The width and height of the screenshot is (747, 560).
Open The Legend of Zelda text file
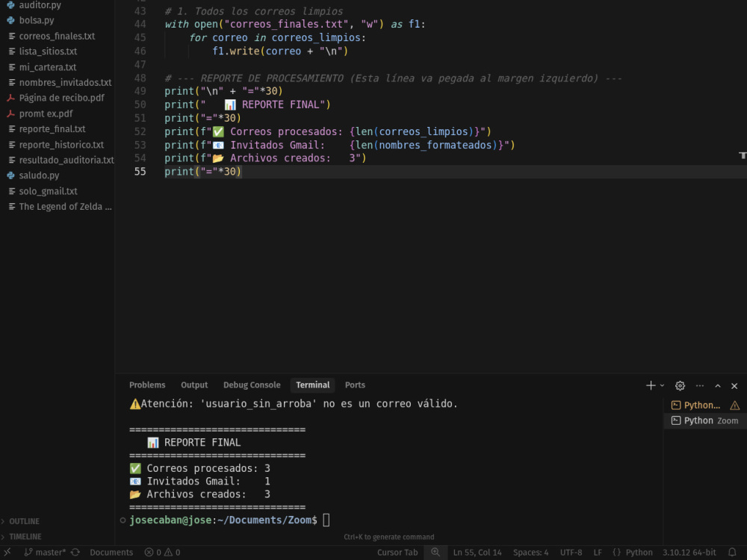coord(65,207)
